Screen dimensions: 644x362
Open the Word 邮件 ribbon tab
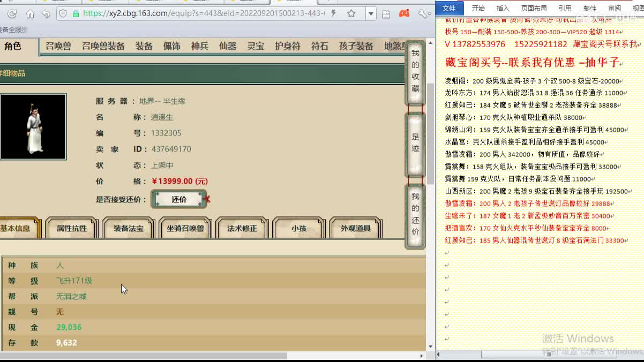590,8
